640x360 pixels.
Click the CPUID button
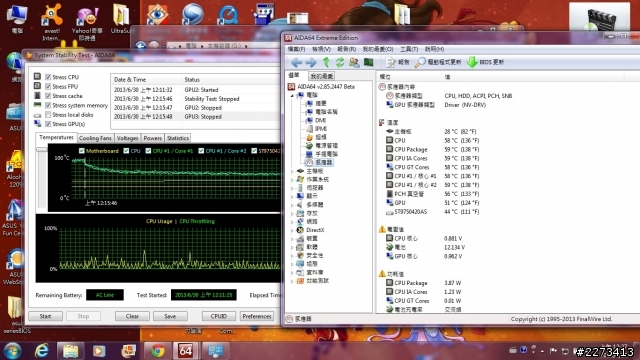coord(219,316)
